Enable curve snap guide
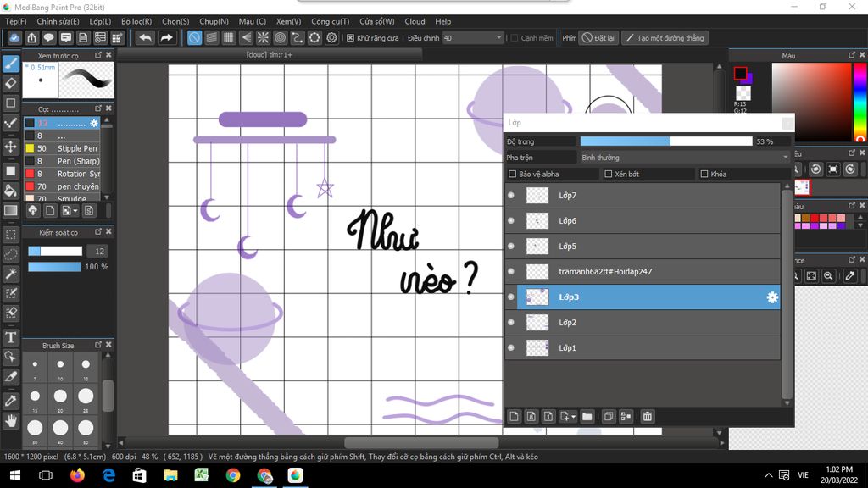 click(298, 37)
